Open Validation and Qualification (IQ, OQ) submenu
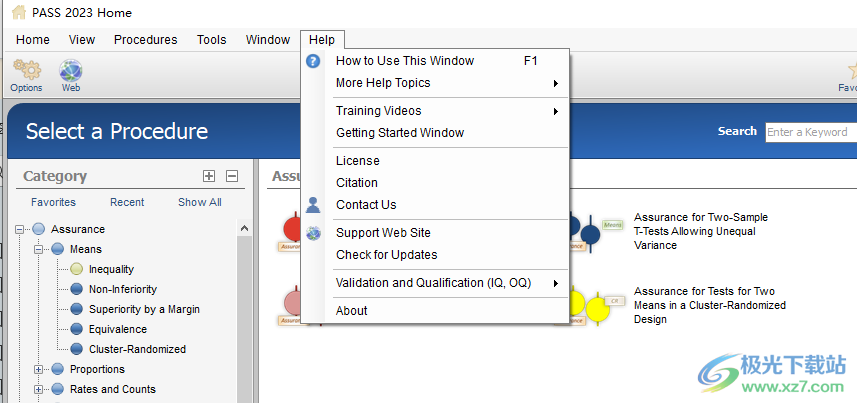This screenshot has width=857, height=403. 435,283
